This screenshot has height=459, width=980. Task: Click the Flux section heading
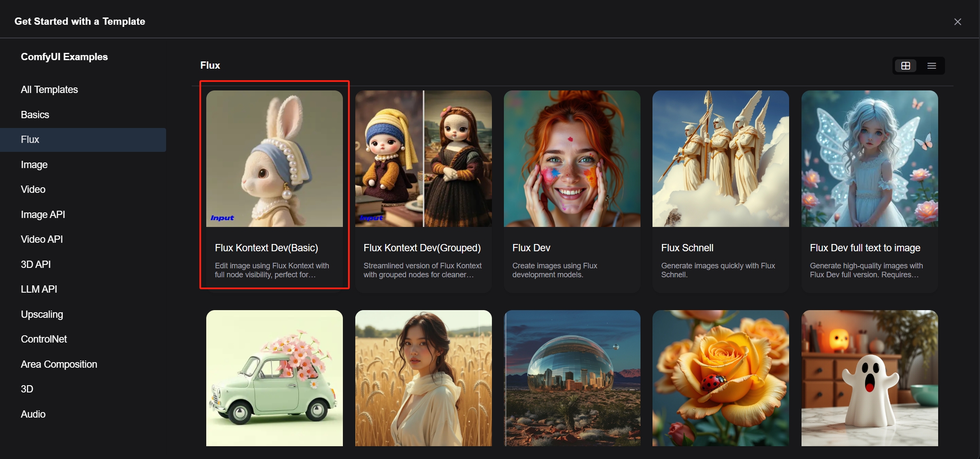tap(210, 65)
